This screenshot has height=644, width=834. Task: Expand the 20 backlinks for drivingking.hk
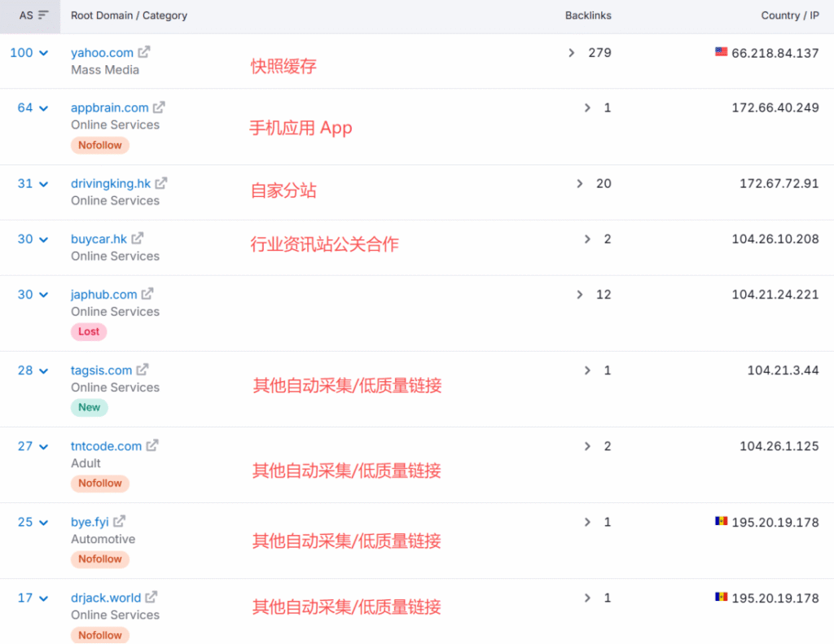tap(580, 183)
